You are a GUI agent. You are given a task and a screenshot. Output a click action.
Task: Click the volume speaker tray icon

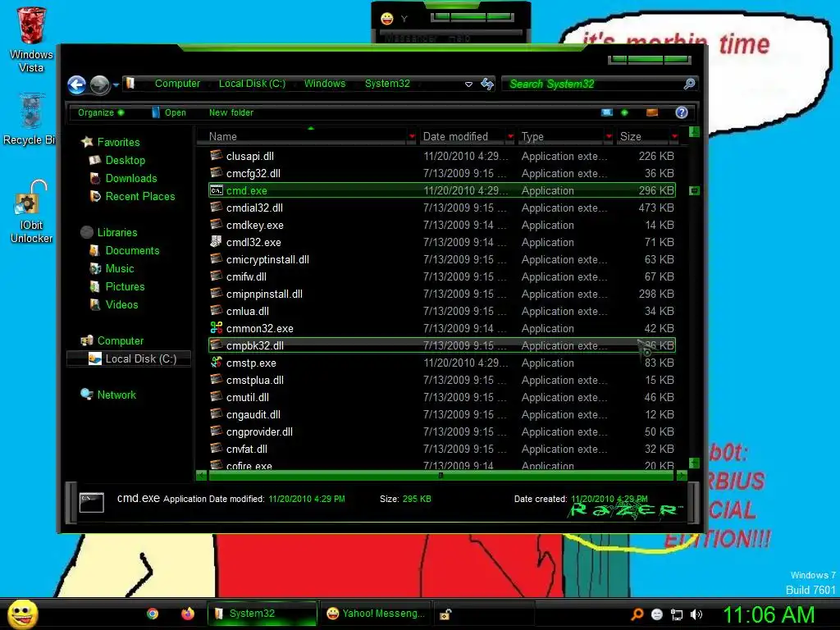pos(696,614)
